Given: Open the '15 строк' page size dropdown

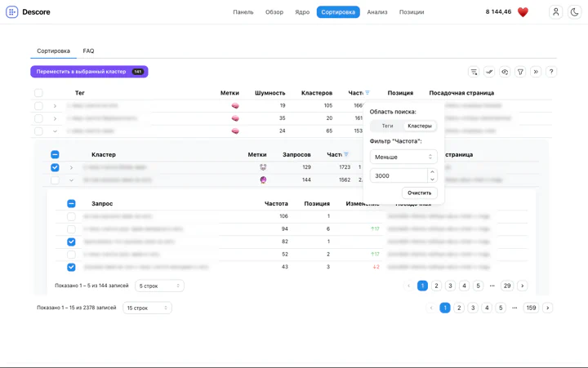Looking at the screenshot, I should point(147,308).
